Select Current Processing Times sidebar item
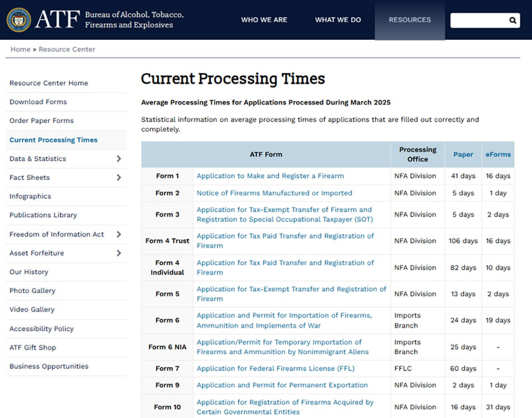The image size is (532, 418). [x=53, y=140]
